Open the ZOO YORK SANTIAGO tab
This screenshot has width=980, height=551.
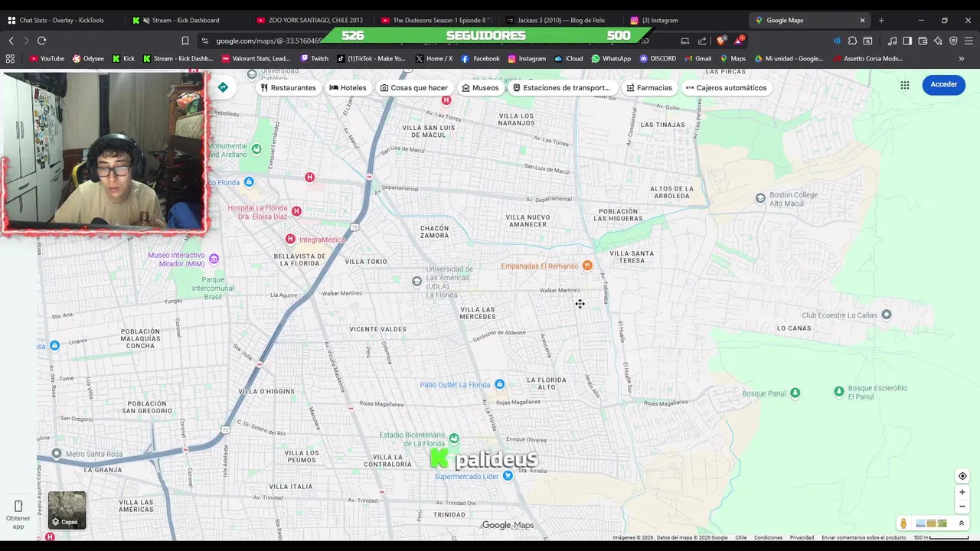309,20
